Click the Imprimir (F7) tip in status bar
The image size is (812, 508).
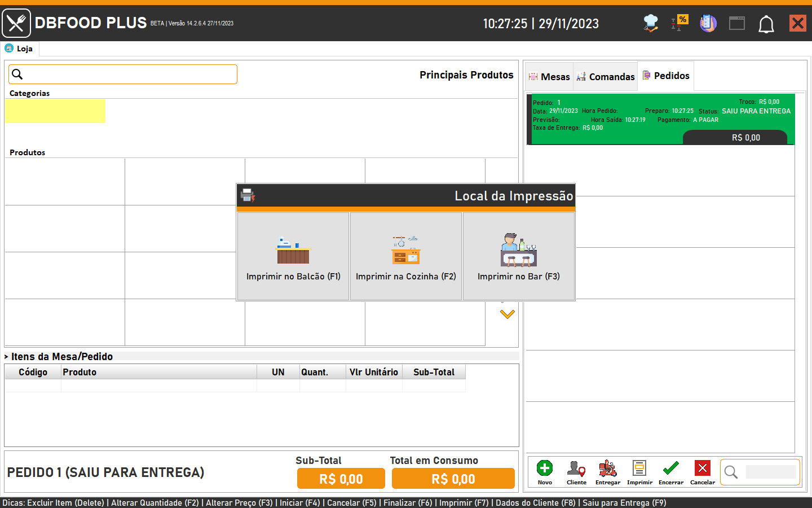tap(464, 503)
